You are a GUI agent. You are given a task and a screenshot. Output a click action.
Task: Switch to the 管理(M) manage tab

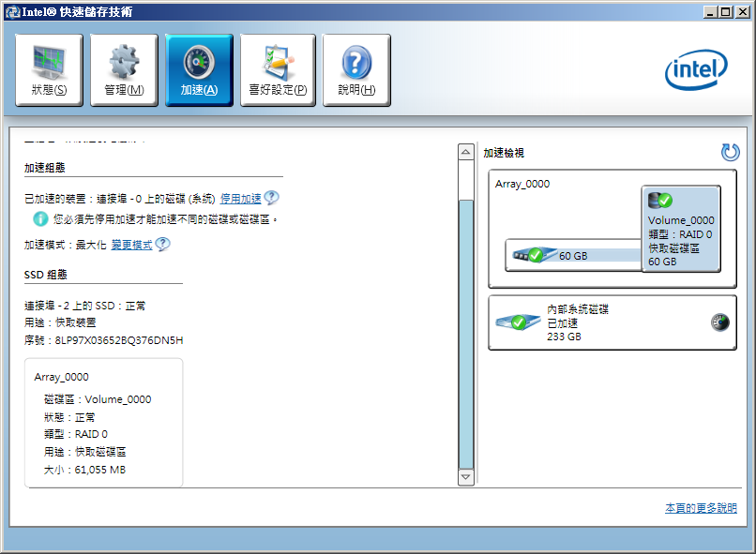[124, 70]
